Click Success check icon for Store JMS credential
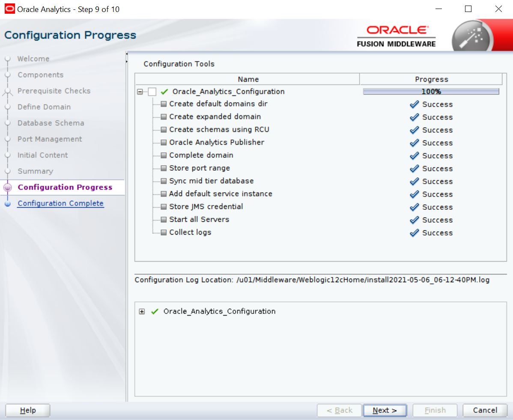 click(x=414, y=207)
